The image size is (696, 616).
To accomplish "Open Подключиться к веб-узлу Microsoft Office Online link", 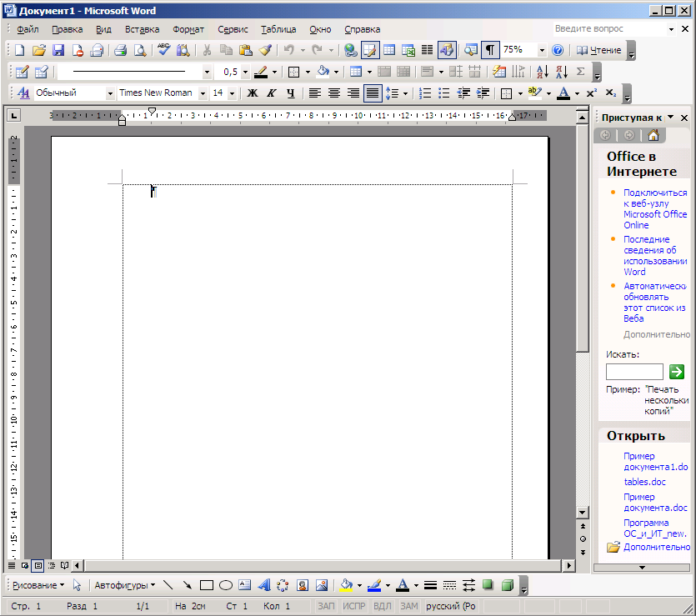I will (x=655, y=208).
